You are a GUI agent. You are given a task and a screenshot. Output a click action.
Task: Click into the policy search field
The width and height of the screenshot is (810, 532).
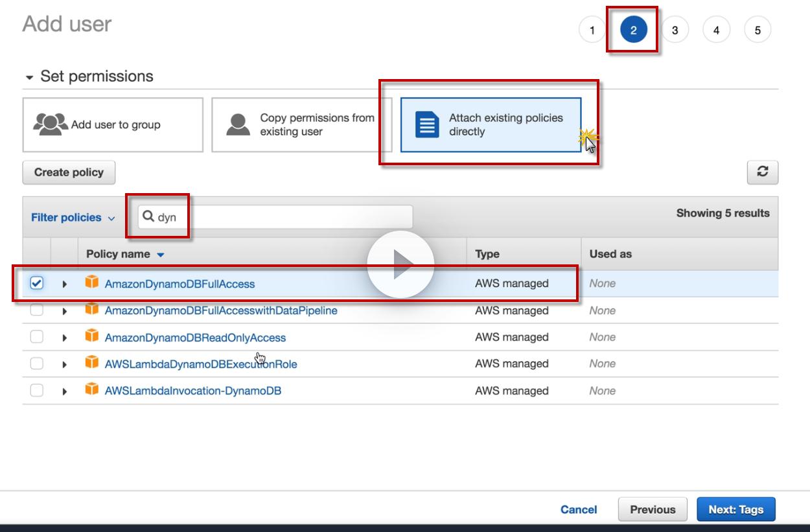[285, 217]
